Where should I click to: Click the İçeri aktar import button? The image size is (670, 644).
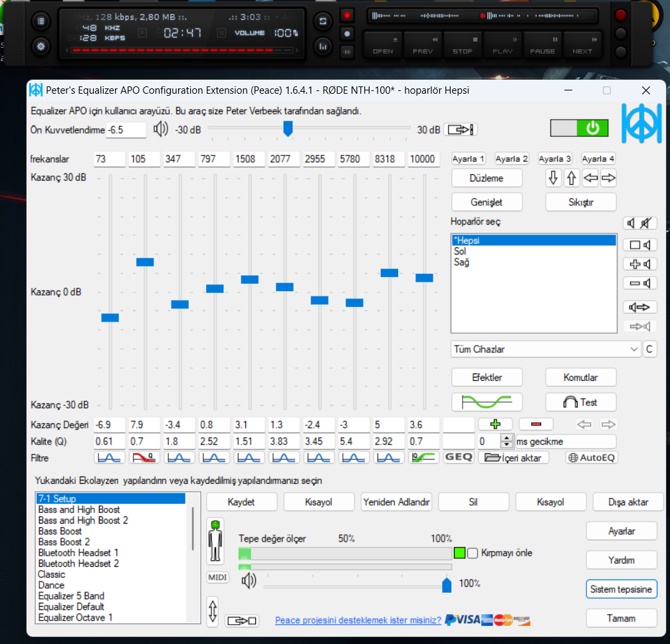pos(514,458)
